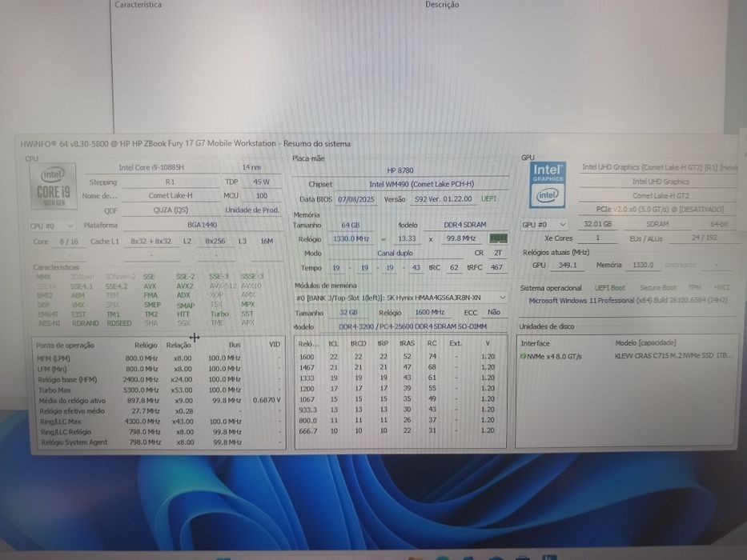Click the Microsoft Windows 11 Professional line
Viewport: 747px width, 560px height.
(x=628, y=301)
